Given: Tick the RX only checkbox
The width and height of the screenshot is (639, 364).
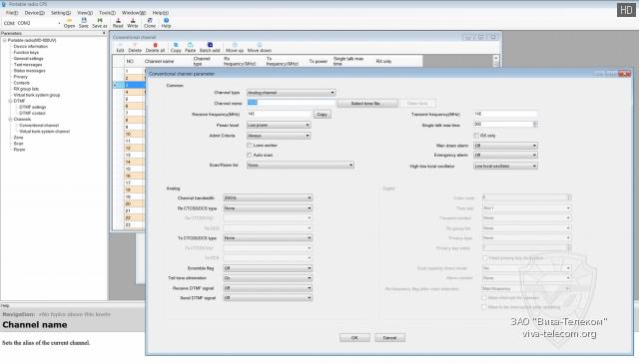Looking at the screenshot, I should pyautogui.click(x=476, y=136).
